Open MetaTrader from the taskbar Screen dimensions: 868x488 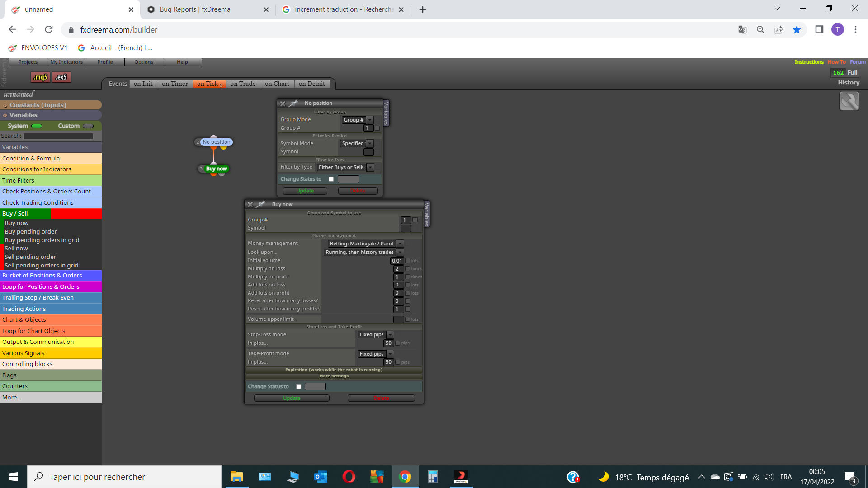[461, 477]
